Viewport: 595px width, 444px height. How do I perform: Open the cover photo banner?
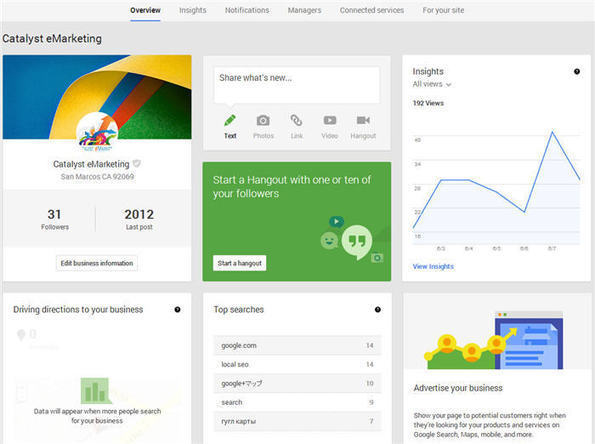pos(97,97)
